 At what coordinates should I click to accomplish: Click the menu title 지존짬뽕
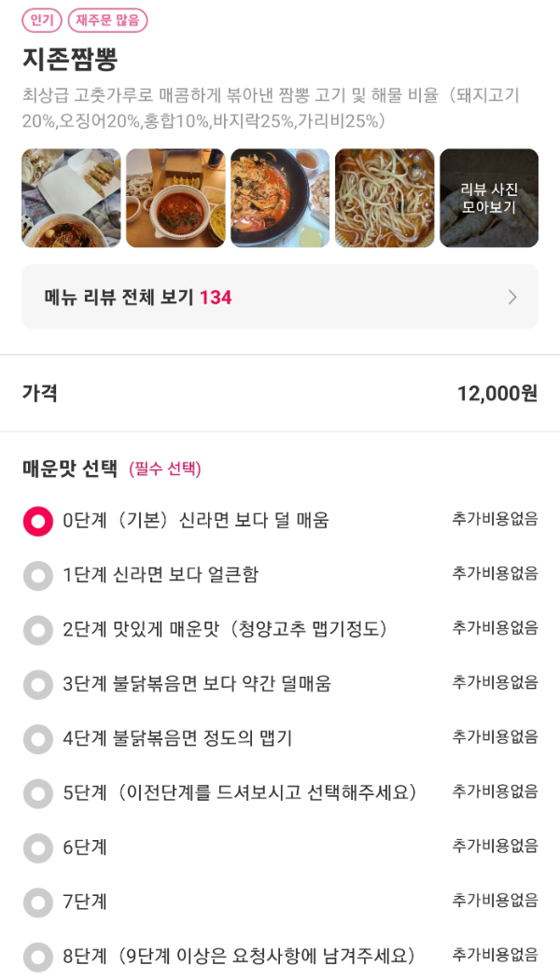tap(67, 58)
